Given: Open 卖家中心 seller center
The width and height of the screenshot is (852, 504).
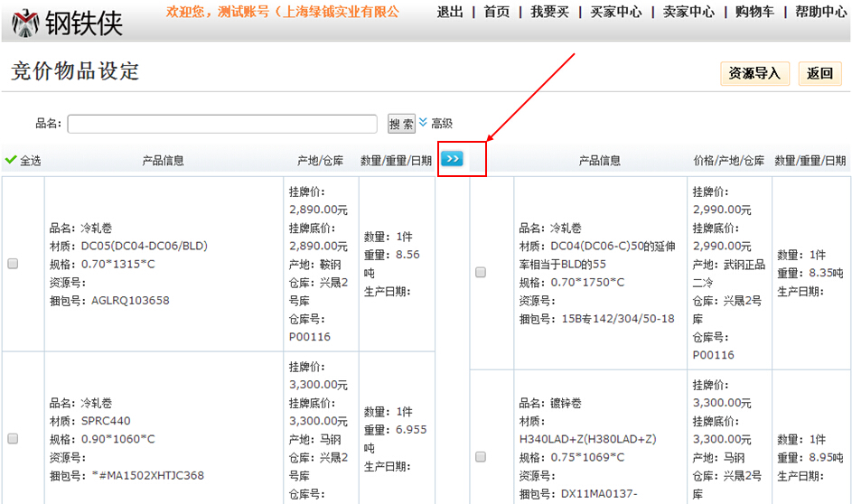Looking at the screenshot, I should tap(688, 12).
